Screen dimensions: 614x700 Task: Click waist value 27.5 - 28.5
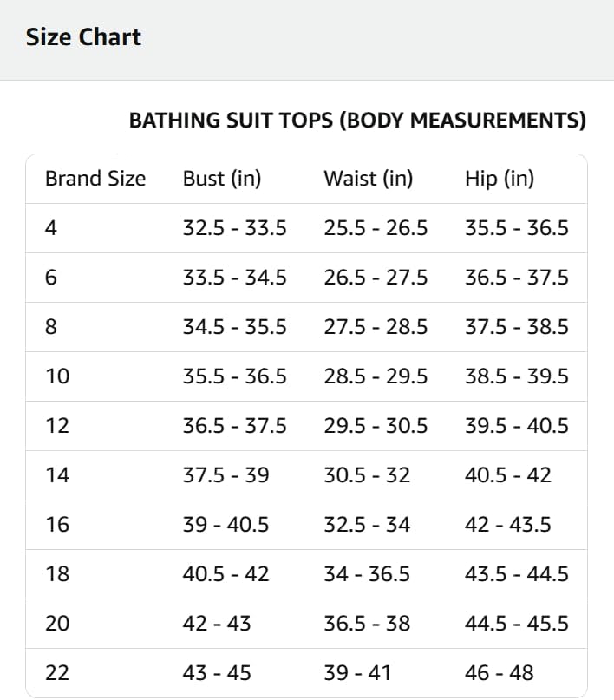click(x=376, y=327)
